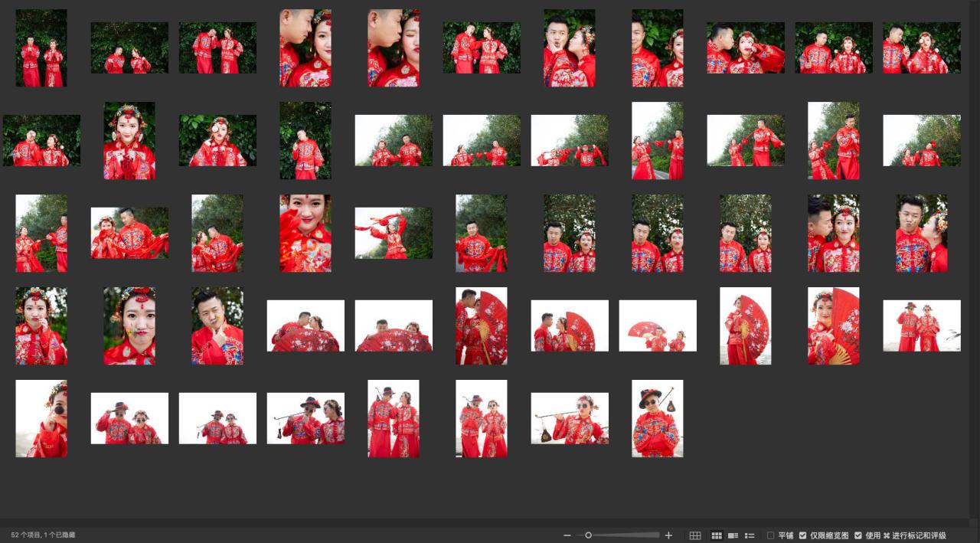The height and width of the screenshot is (543, 980).
Task: Select the couple hiding behind large red fan
Action: pos(394,326)
